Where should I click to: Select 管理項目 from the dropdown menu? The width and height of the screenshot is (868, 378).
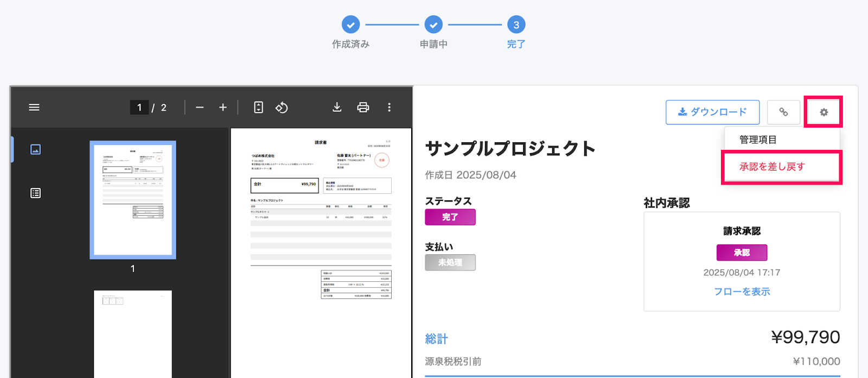[782, 140]
